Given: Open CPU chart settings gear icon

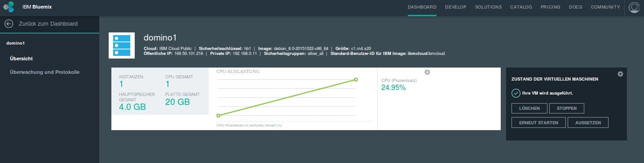Looking at the screenshot, I should [x=427, y=72].
